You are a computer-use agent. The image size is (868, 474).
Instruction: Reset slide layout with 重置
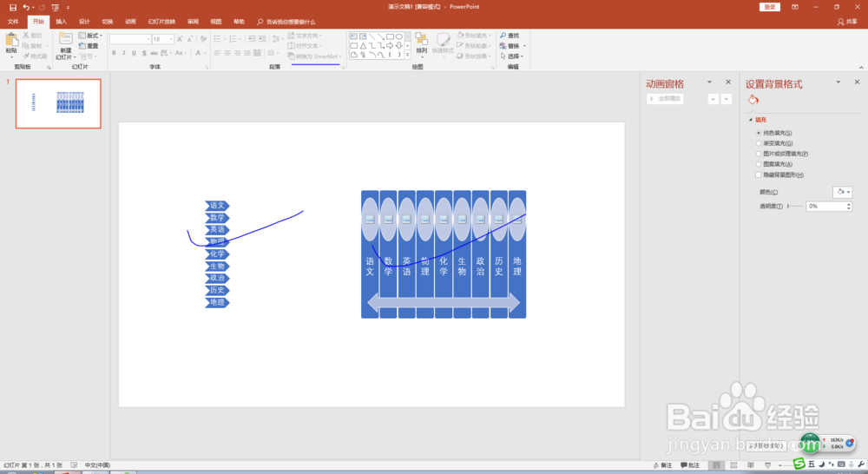[x=89, y=46]
